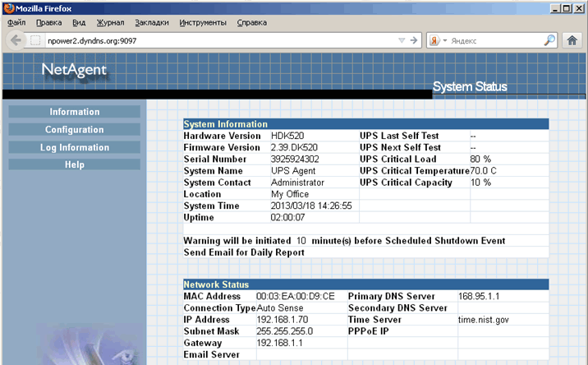Click the magnifier search icon in the Yandex box
The image size is (588, 365).
click(549, 40)
